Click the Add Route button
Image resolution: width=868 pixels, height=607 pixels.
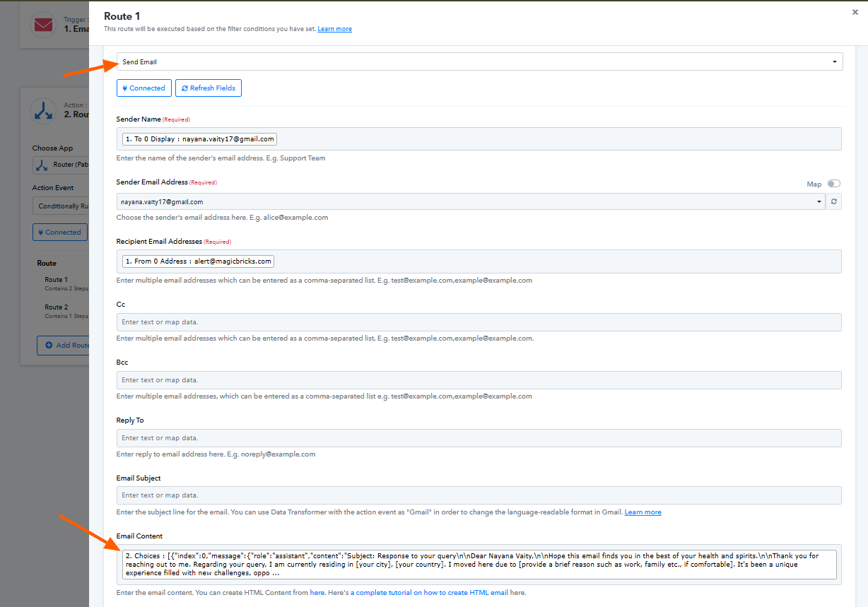[x=62, y=346]
